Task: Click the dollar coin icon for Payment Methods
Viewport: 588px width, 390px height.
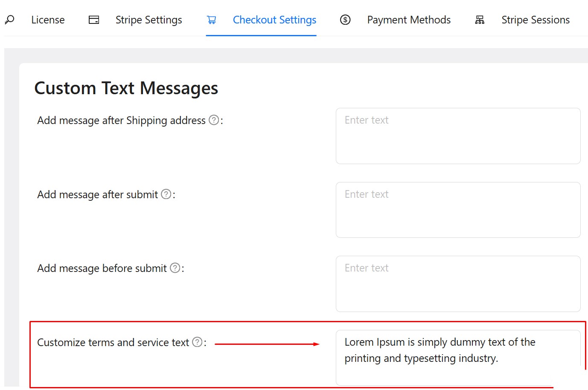Action: coord(345,20)
